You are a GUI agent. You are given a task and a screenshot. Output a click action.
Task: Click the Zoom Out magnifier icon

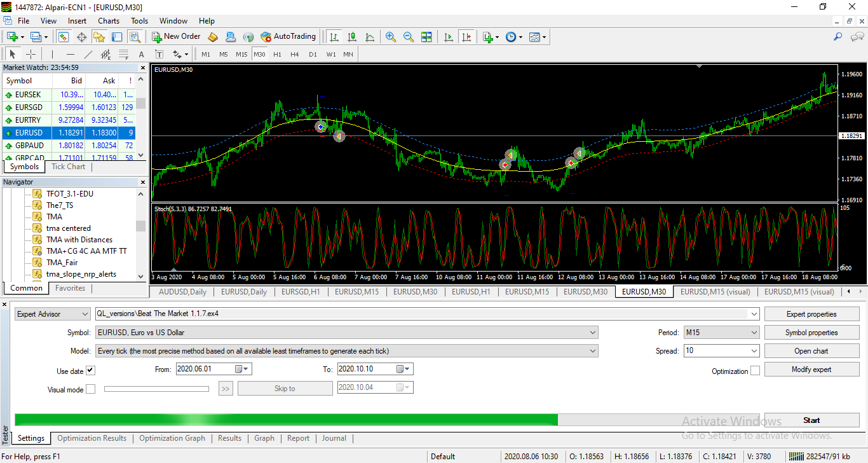[x=409, y=37]
